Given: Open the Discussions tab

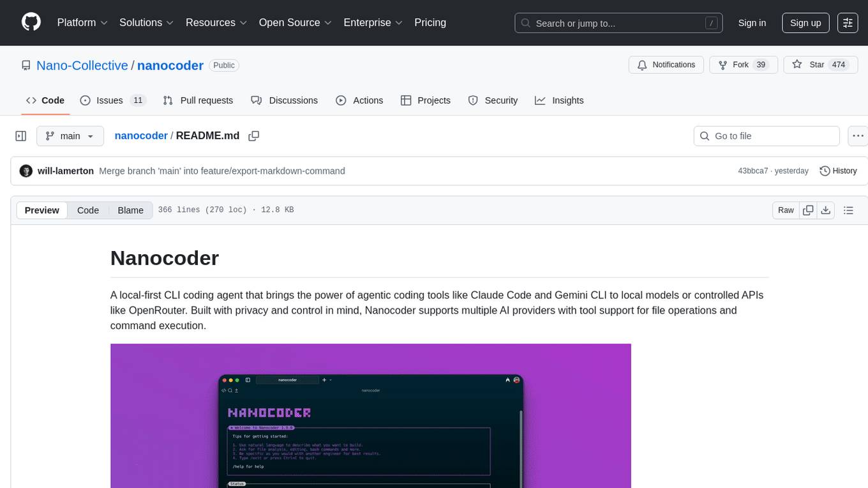Looking at the screenshot, I should point(284,100).
